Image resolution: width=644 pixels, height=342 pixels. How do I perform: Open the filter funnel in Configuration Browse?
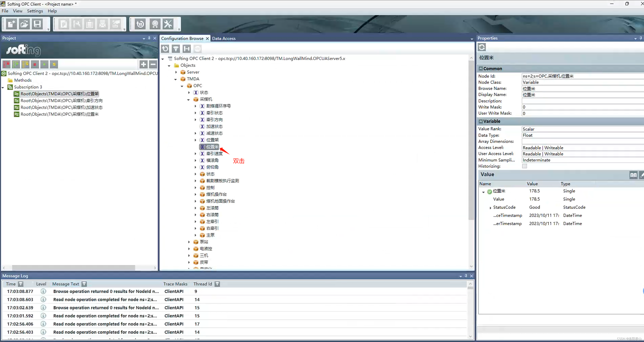point(176,48)
